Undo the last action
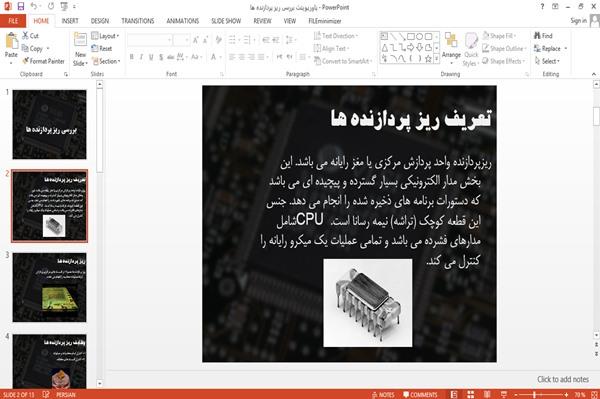 pyautogui.click(x=34, y=7)
